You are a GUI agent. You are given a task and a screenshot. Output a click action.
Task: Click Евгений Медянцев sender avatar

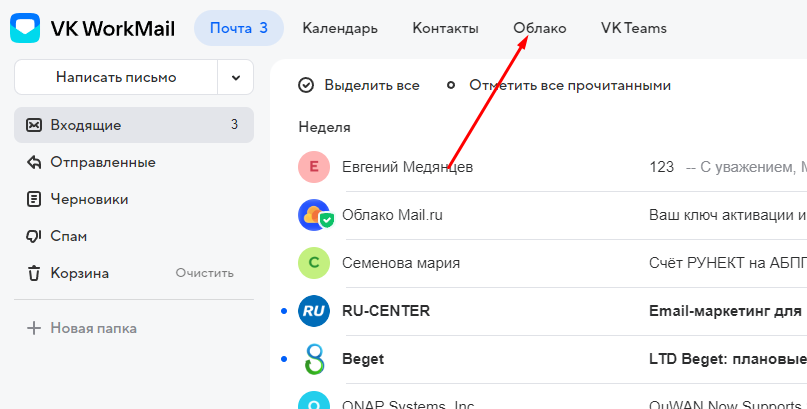[314, 167]
